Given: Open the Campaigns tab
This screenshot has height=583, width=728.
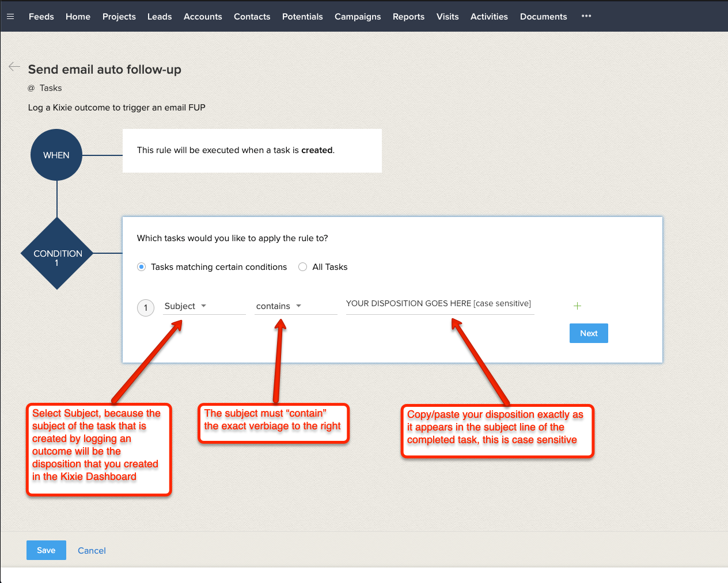Looking at the screenshot, I should tap(358, 17).
